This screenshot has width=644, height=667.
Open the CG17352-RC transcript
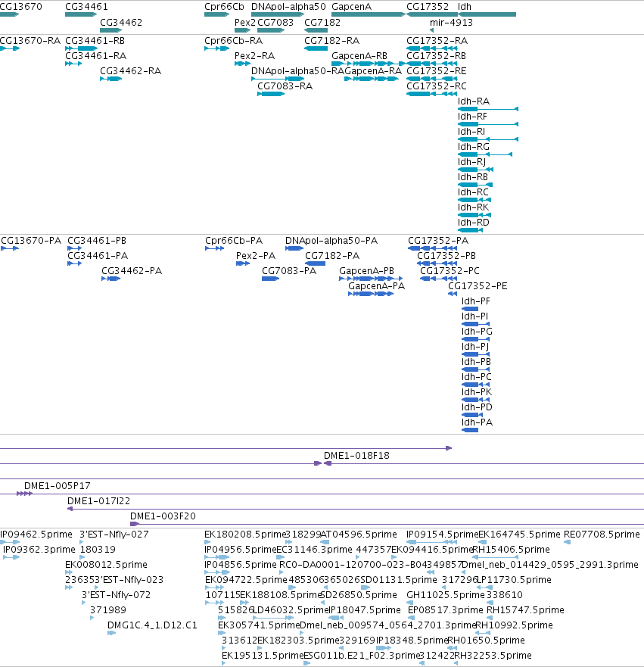point(436,86)
